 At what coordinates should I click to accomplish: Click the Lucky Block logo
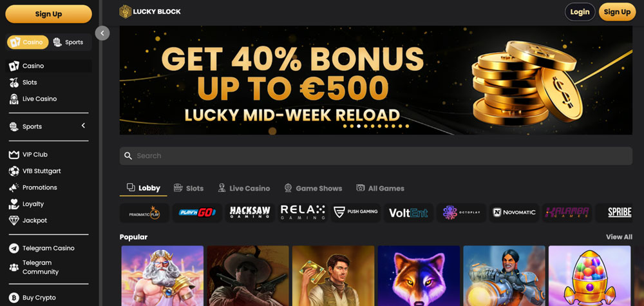(x=150, y=12)
